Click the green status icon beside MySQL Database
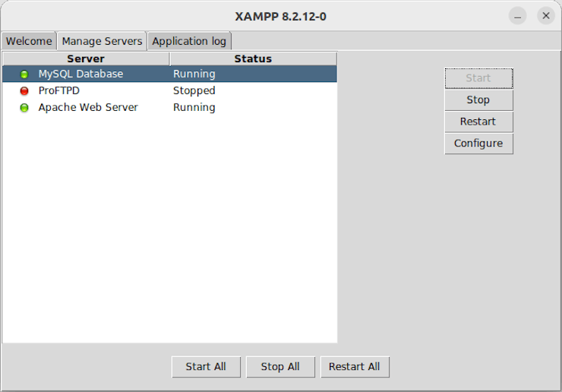The image size is (562, 392). point(24,74)
